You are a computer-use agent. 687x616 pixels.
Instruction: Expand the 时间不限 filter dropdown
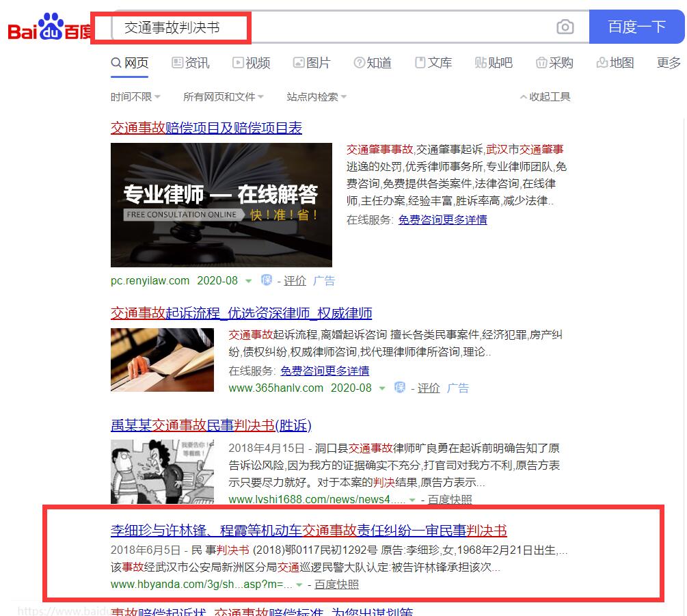click(135, 97)
